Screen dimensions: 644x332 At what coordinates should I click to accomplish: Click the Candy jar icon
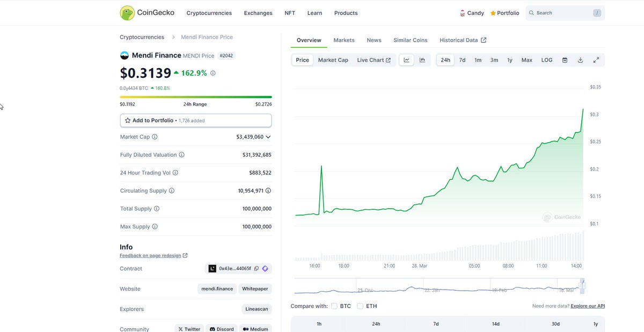[463, 13]
